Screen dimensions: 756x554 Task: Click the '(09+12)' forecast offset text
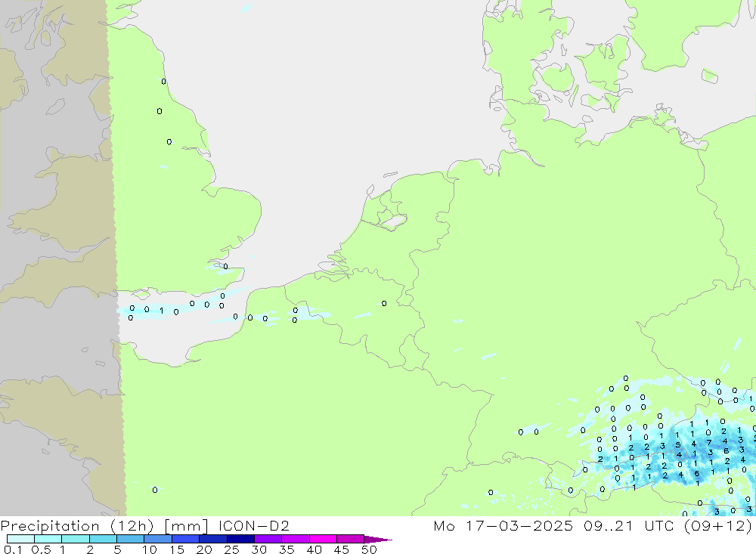pos(718,526)
